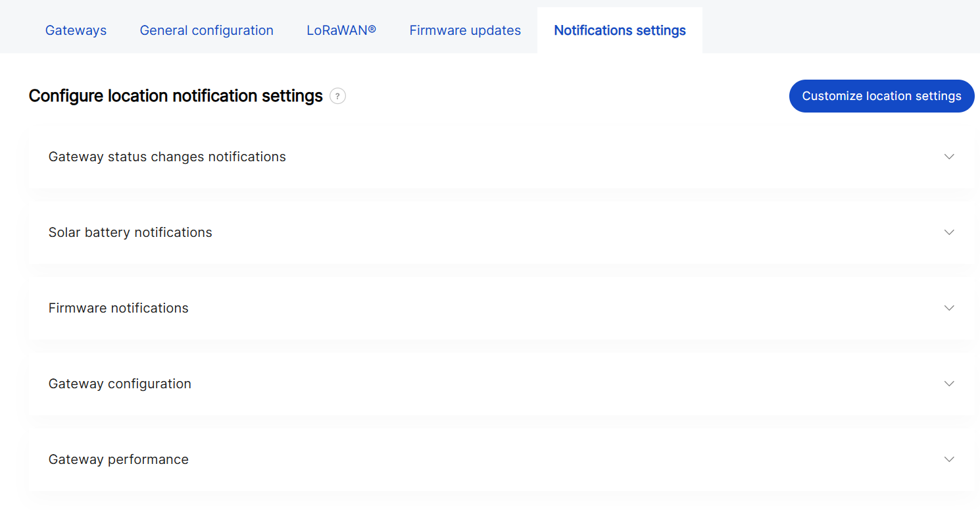
Task: Click the chevron icon on Gateway performance row
Action: (949, 459)
